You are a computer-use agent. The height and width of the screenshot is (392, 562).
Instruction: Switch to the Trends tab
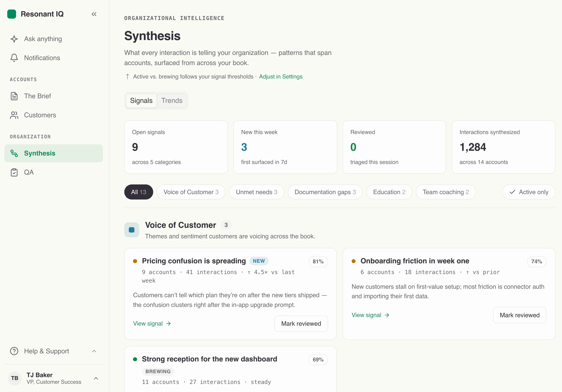pos(172,101)
